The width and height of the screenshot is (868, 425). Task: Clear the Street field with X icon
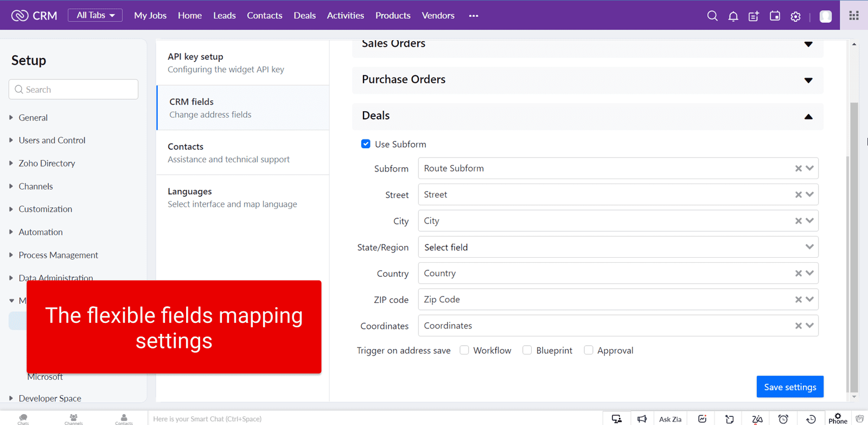[x=798, y=195]
